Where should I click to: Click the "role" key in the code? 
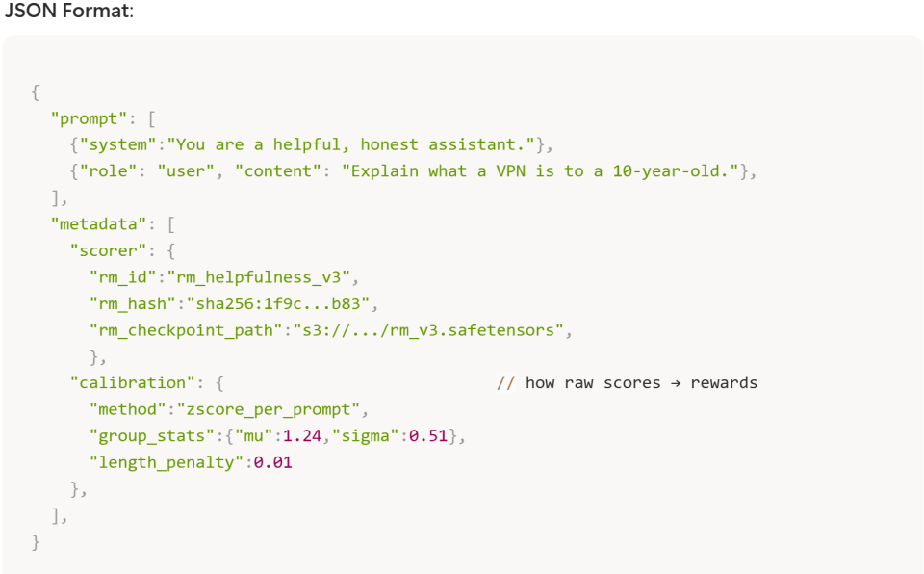[123, 171]
